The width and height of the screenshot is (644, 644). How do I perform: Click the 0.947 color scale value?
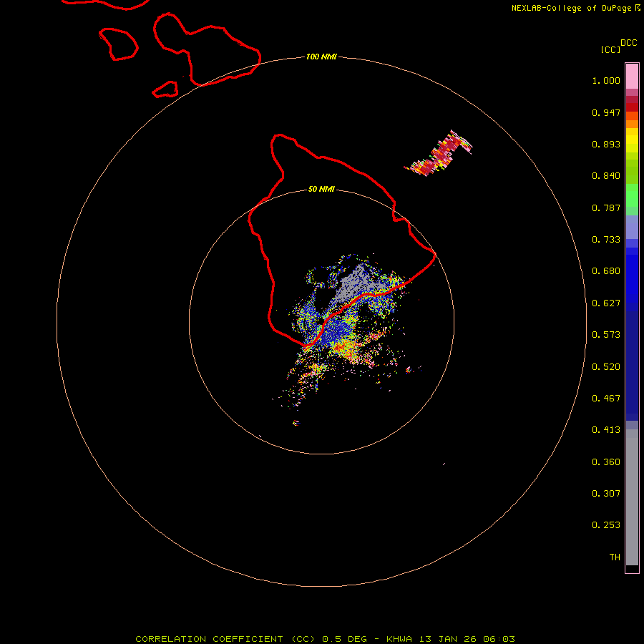click(606, 112)
